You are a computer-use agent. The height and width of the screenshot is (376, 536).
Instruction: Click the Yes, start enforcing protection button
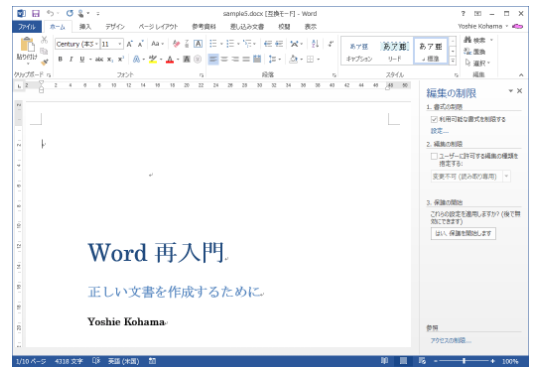pos(463,233)
